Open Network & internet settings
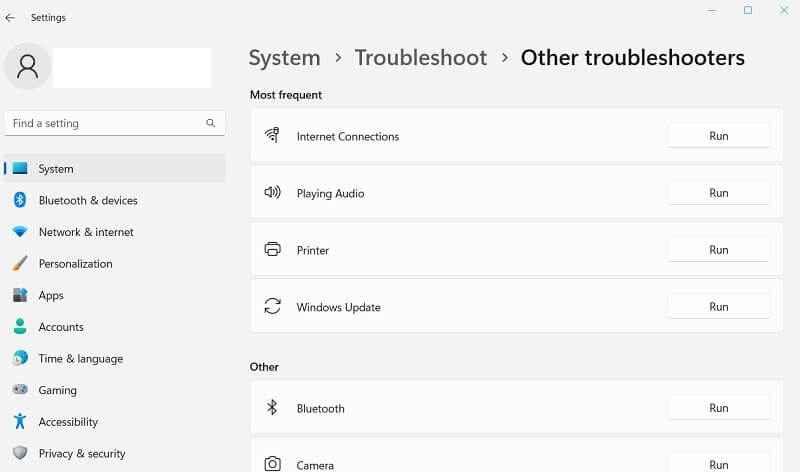This screenshot has height=472, width=800. [115, 232]
